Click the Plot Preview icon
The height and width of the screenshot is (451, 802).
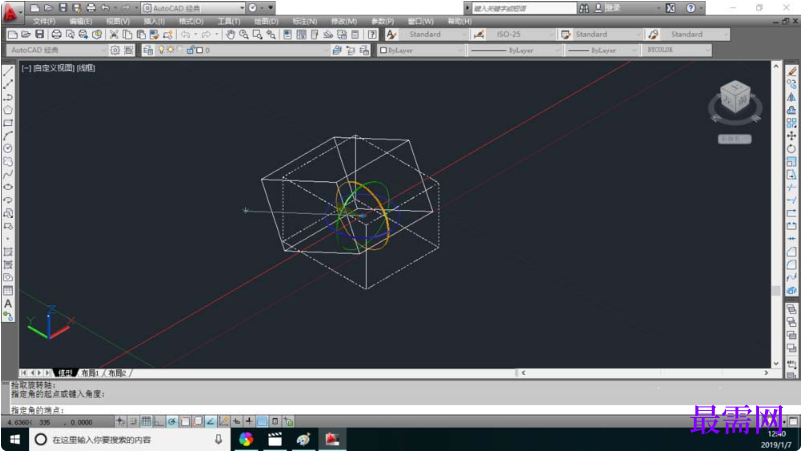tap(70, 34)
